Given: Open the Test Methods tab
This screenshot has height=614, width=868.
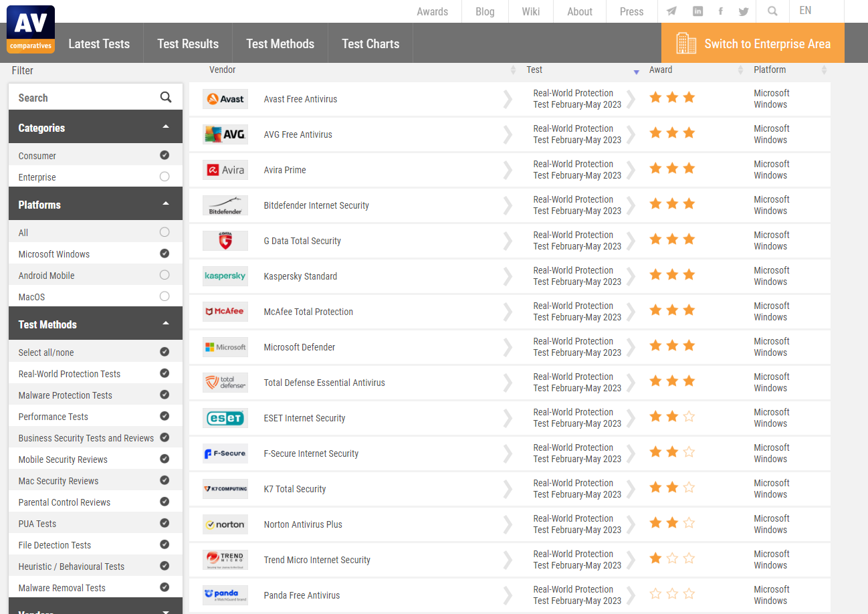Looking at the screenshot, I should 280,43.
